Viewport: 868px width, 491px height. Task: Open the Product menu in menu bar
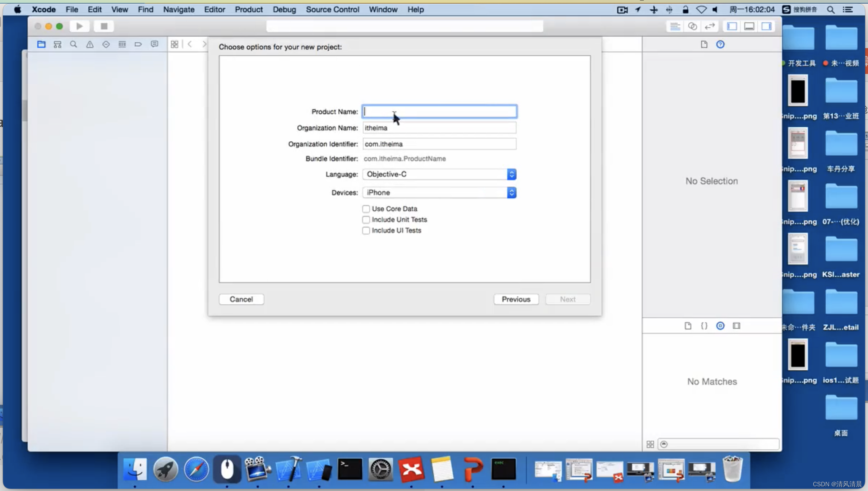click(x=249, y=9)
